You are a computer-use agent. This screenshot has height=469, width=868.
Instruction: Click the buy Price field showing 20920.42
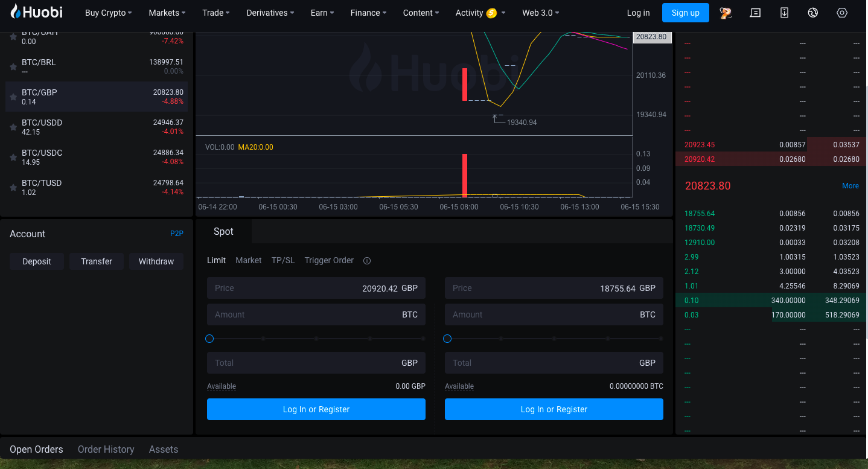[316, 288]
